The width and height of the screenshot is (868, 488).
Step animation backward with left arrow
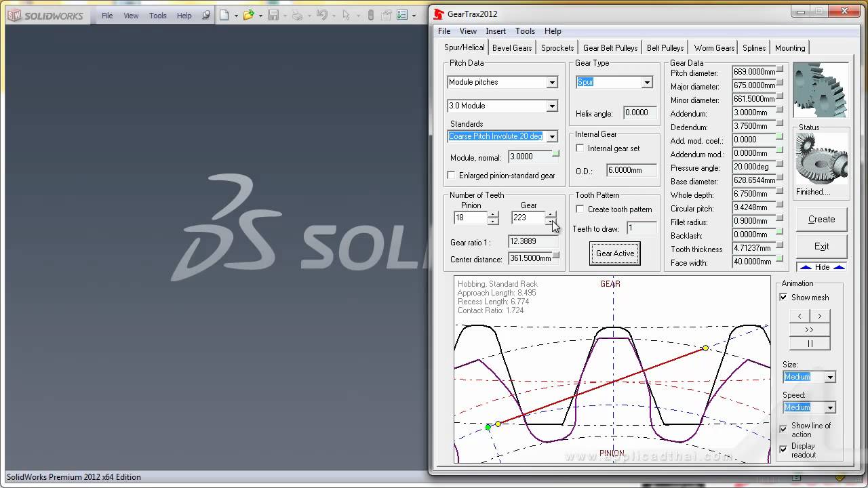[x=800, y=316]
